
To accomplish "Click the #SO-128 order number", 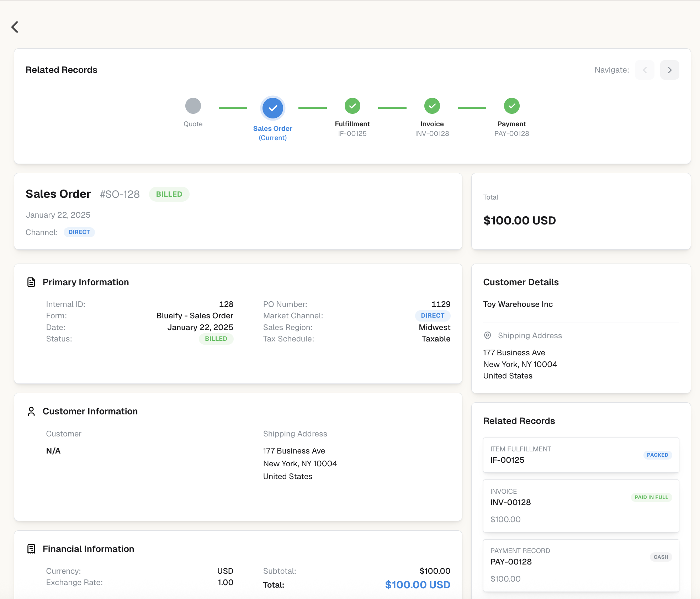I will (120, 194).
